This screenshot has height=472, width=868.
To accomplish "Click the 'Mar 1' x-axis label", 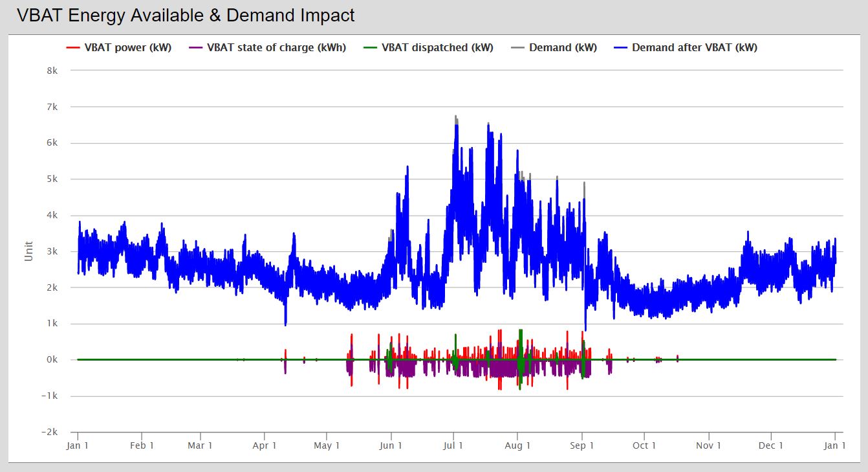I will coord(200,445).
